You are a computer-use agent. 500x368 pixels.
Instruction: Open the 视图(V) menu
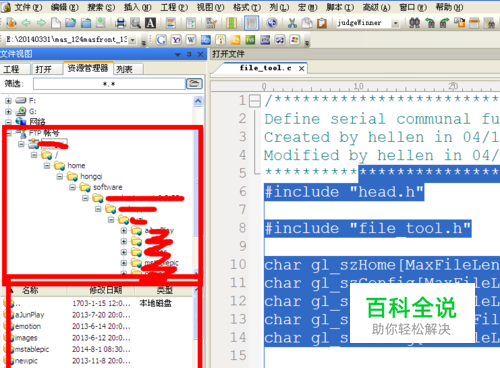[x=210, y=7]
